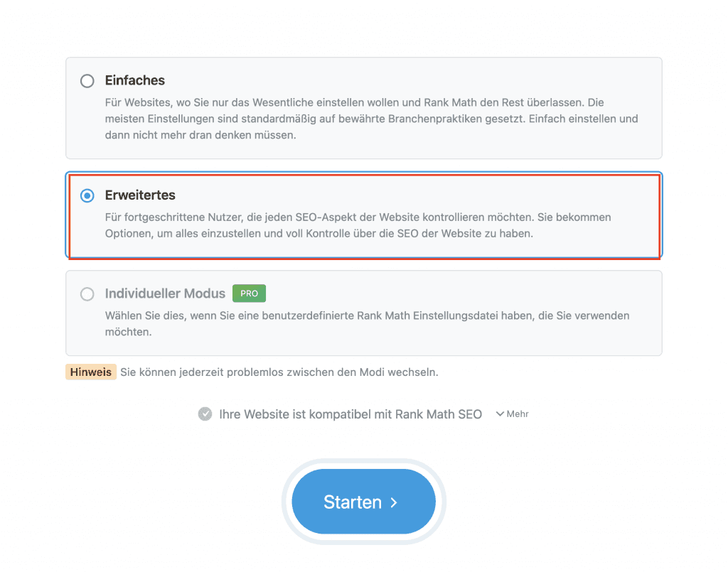Click the Mehr text link
728x572 pixels.
pos(518,414)
